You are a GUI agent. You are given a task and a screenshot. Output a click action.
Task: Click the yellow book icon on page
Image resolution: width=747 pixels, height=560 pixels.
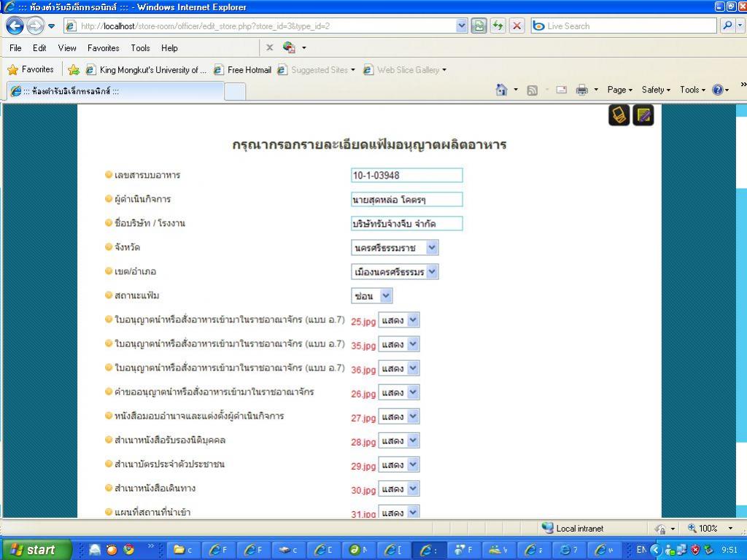click(x=619, y=115)
